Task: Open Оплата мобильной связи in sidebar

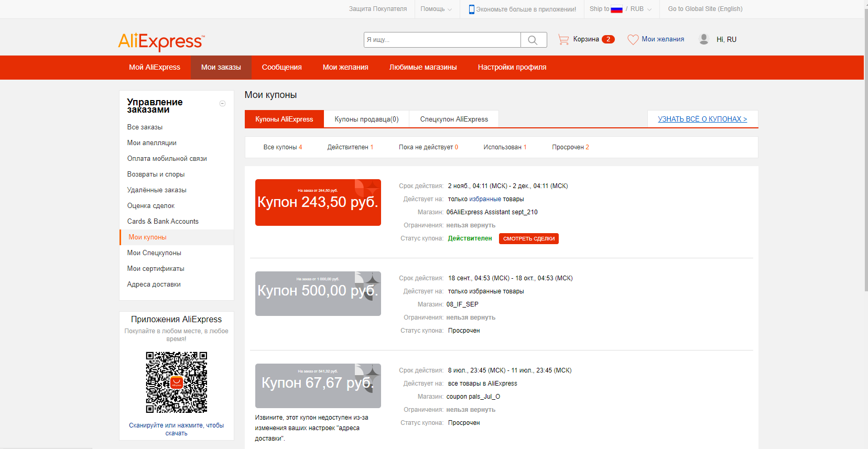Action: (167, 159)
